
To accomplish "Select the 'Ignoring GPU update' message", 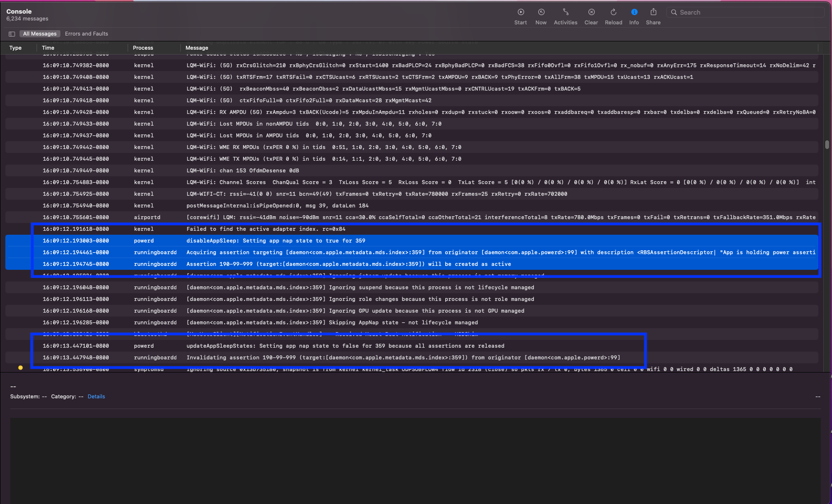I will click(356, 311).
